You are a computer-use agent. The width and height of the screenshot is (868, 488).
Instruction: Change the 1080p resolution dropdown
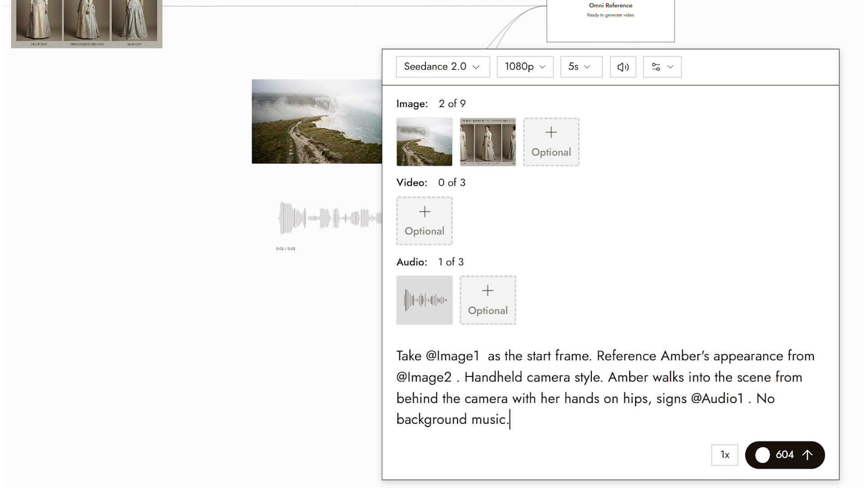coord(525,67)
